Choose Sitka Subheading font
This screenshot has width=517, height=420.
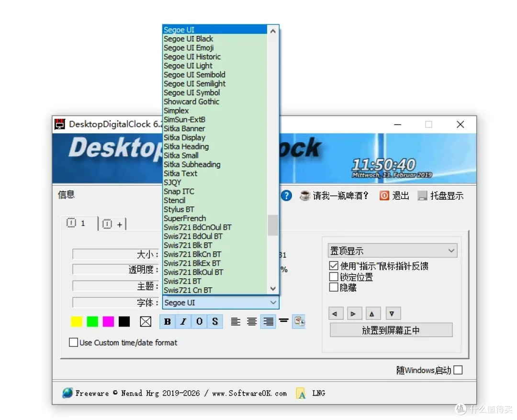pos(215,164)
